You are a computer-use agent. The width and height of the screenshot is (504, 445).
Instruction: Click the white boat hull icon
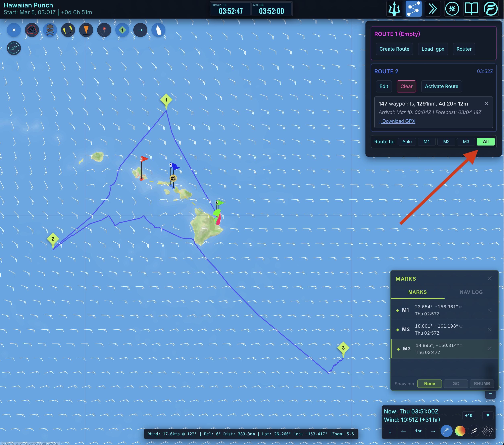(x=158, y=30)
